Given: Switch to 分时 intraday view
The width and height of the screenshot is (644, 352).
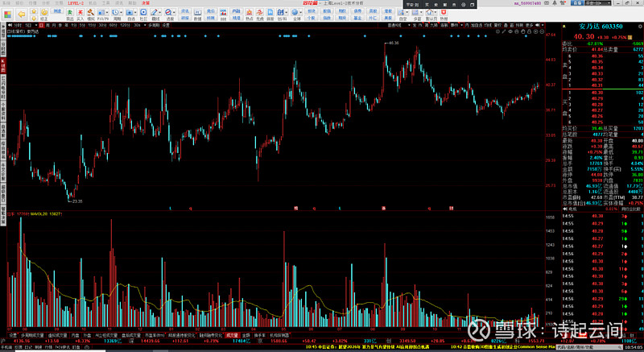Looking at the screenshot, I should (18, 25).
